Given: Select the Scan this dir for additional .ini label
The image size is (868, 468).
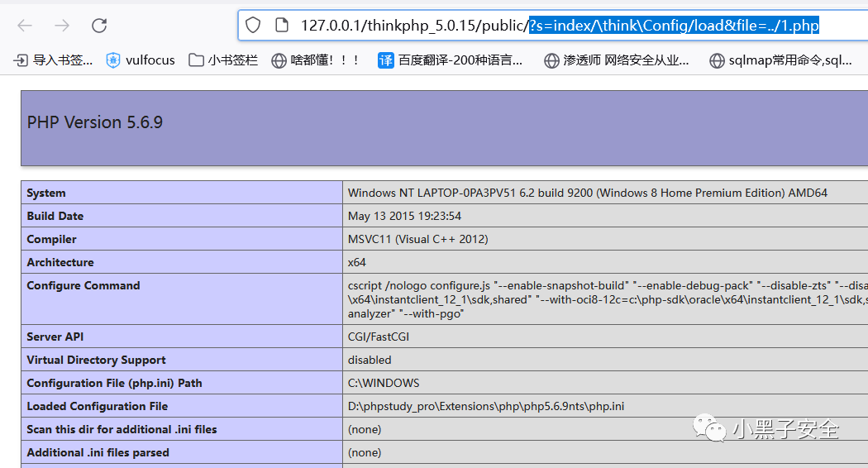Looking at the screenshot, I should pyautogui.click(x=122, y=430).
